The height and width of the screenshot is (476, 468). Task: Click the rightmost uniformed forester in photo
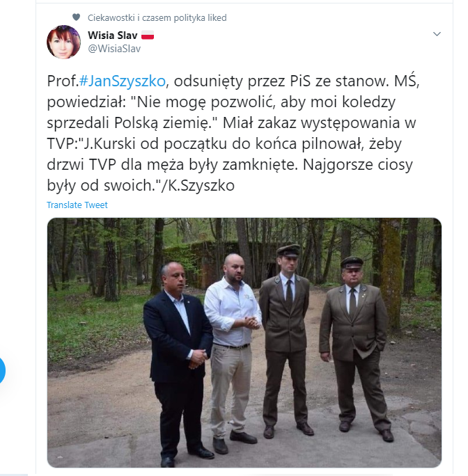pos(355,346)
